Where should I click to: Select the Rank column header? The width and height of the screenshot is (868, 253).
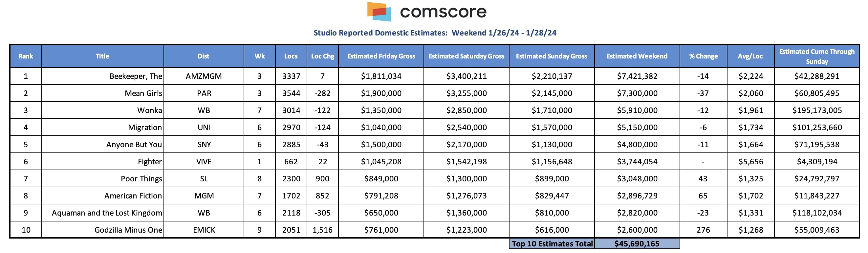26,56
